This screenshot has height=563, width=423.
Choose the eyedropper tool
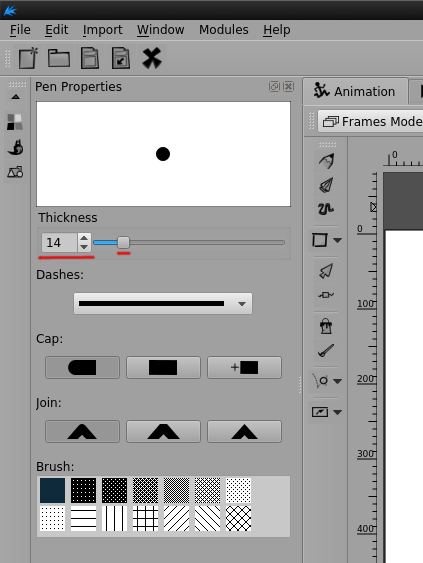tap(326, 351)
